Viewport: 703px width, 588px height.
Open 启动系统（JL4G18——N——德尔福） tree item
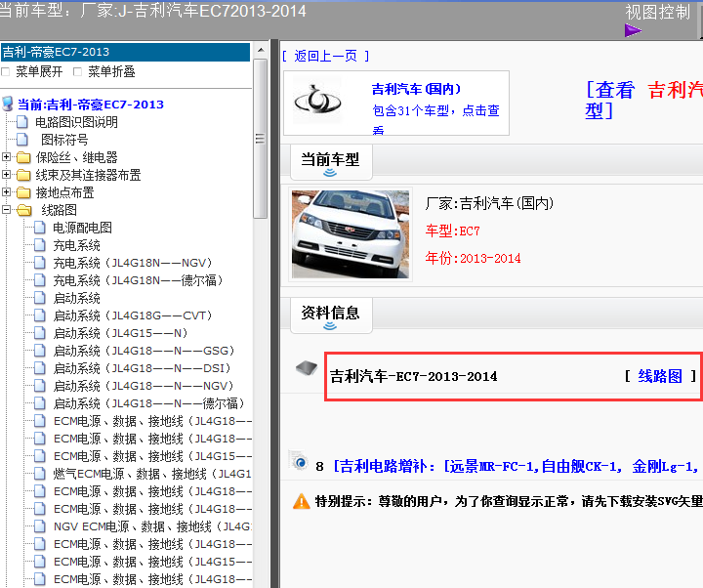tap(149, 403)
